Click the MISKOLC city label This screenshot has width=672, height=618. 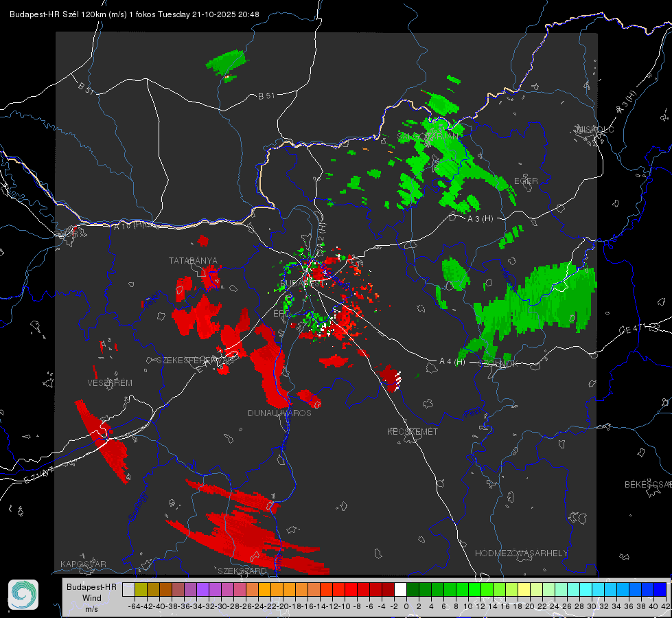[x=595, y=130]
